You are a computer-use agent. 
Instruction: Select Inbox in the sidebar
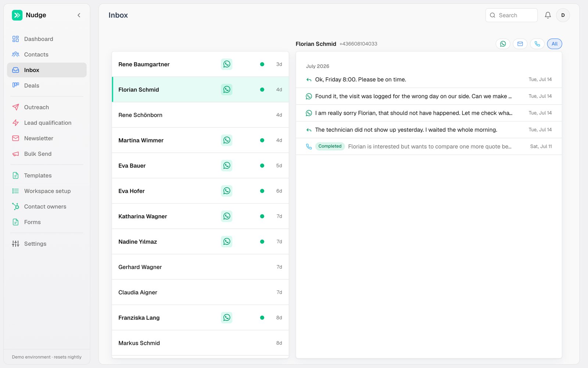click(47, 70)
